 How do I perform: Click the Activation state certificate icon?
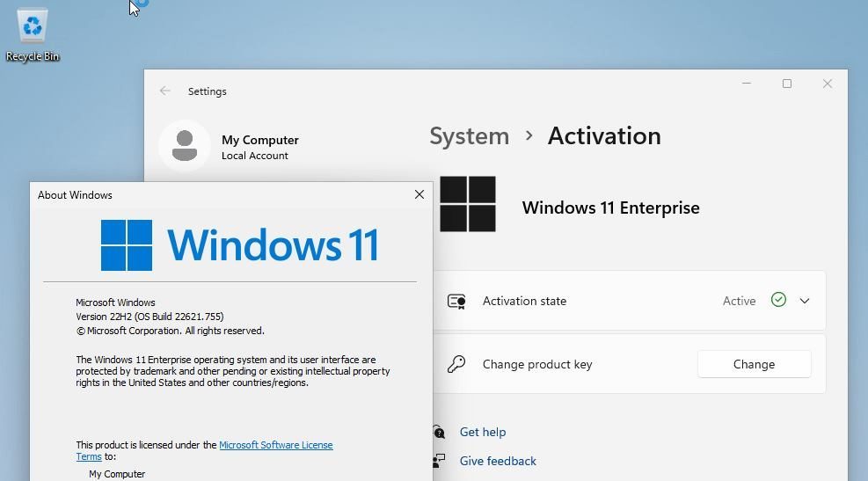(x=456, y=301)
